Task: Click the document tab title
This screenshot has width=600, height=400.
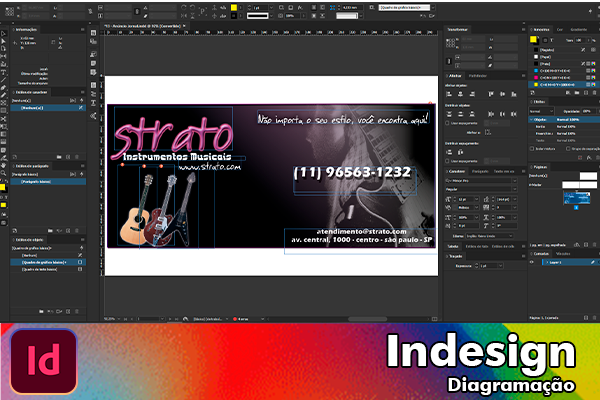Action: coord(143,26)
